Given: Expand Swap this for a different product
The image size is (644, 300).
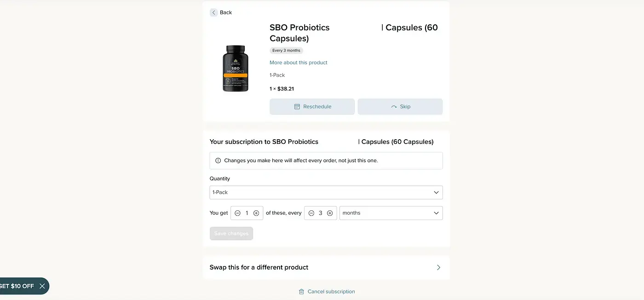Looking at the screenshot, I should point(326,267).
